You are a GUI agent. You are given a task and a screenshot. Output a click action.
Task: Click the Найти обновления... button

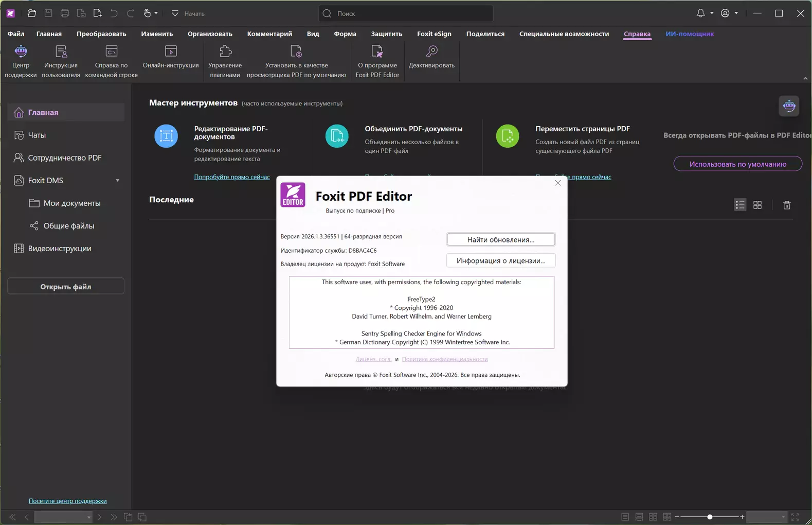(501, 239)
